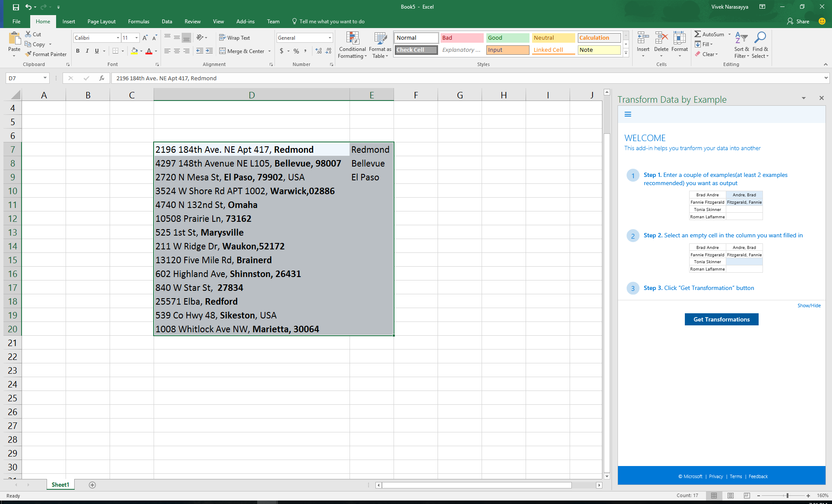Open the Name Box D7 dropdown

45,78
